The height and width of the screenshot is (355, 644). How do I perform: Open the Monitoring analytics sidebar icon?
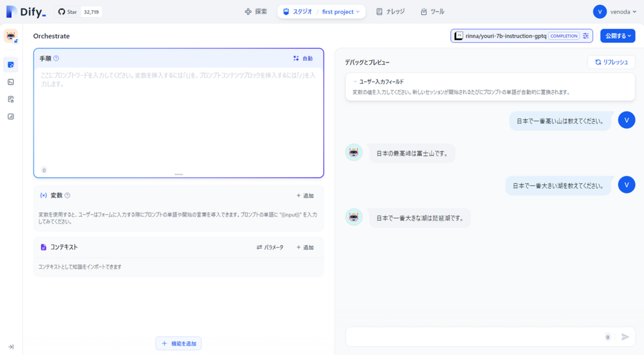(x=11, y=116)
